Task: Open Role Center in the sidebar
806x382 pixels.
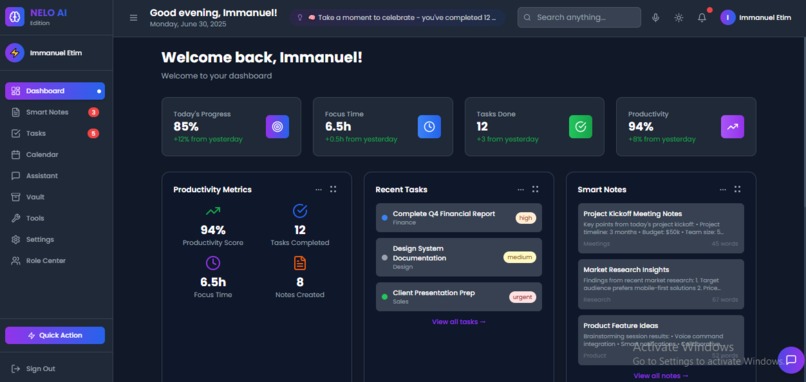Action: click(55, 261)
